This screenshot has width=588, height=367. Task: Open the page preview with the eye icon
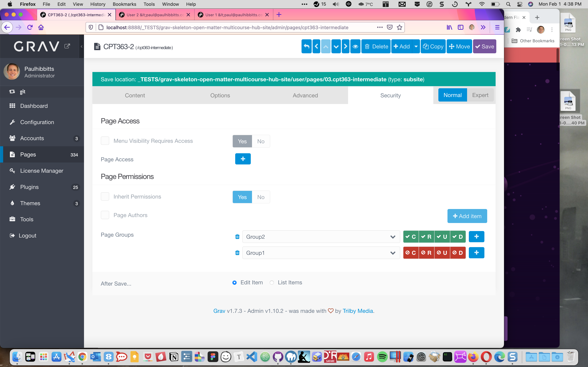[355, 46]
